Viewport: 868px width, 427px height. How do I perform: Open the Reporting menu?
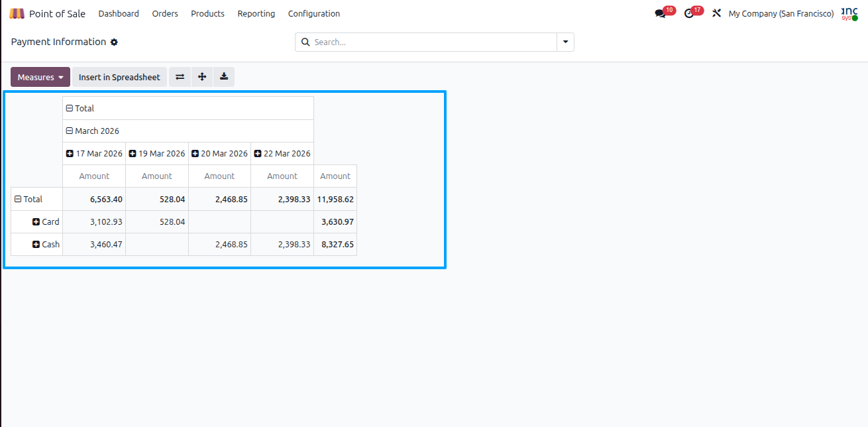[x=256, y=13]
